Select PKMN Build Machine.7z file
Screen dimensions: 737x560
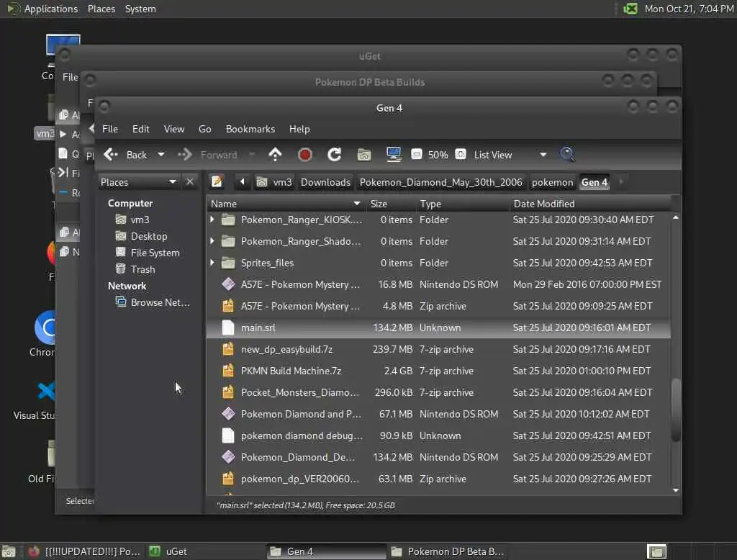(x=438, y=371)
